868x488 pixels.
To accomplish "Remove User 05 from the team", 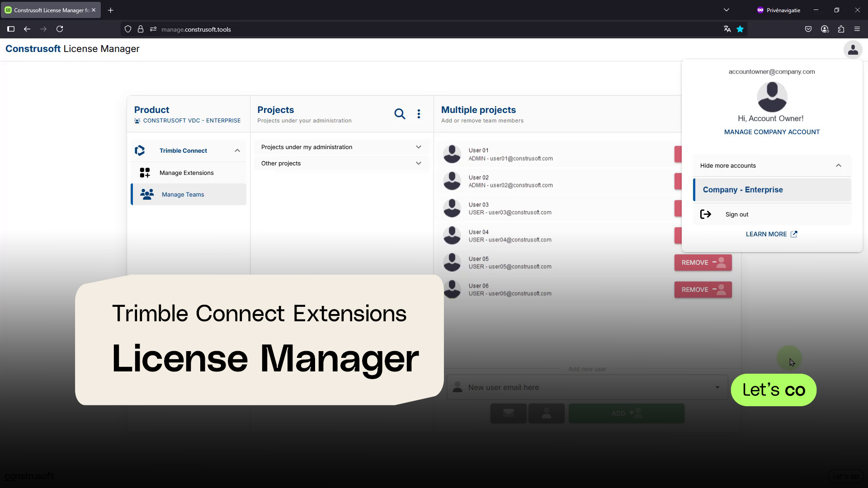I will point(703,263).
